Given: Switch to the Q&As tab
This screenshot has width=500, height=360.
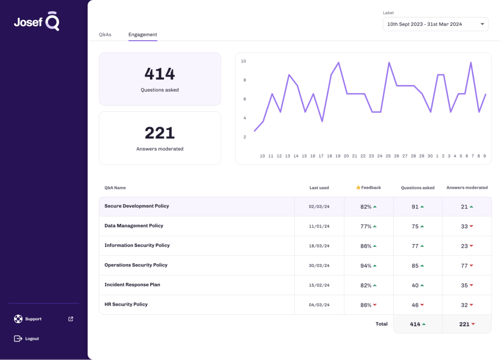Looking at the screenshot, I should point(105,35).
